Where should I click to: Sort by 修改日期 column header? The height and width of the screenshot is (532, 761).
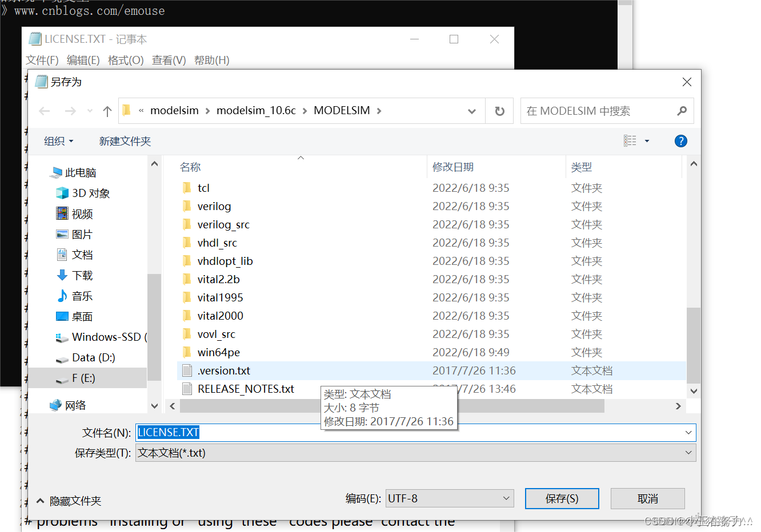coord(452,167)
